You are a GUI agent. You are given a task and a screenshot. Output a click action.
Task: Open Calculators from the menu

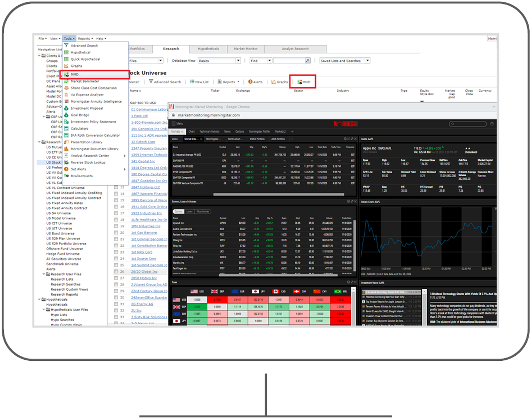pos(79,128)
